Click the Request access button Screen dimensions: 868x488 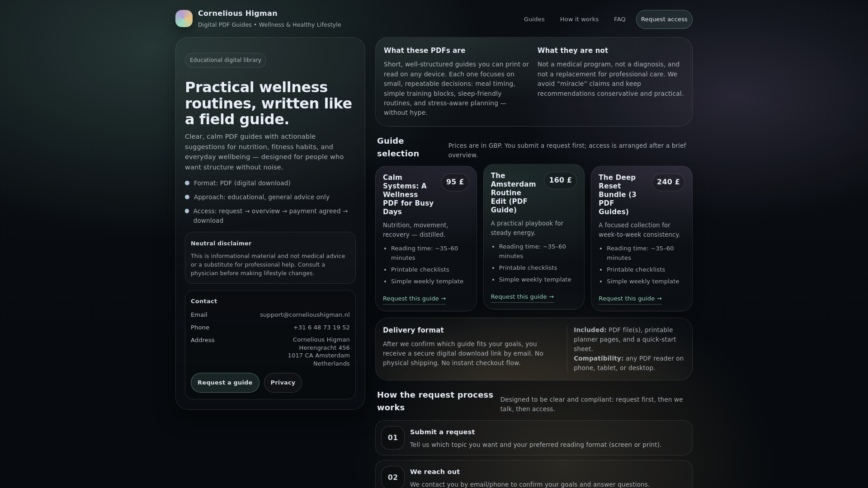pos(664,19)
